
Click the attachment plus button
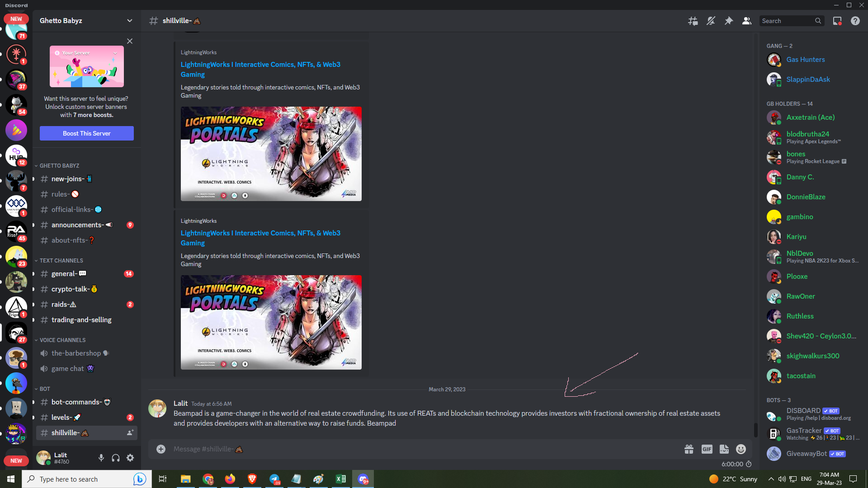[161, 449]
